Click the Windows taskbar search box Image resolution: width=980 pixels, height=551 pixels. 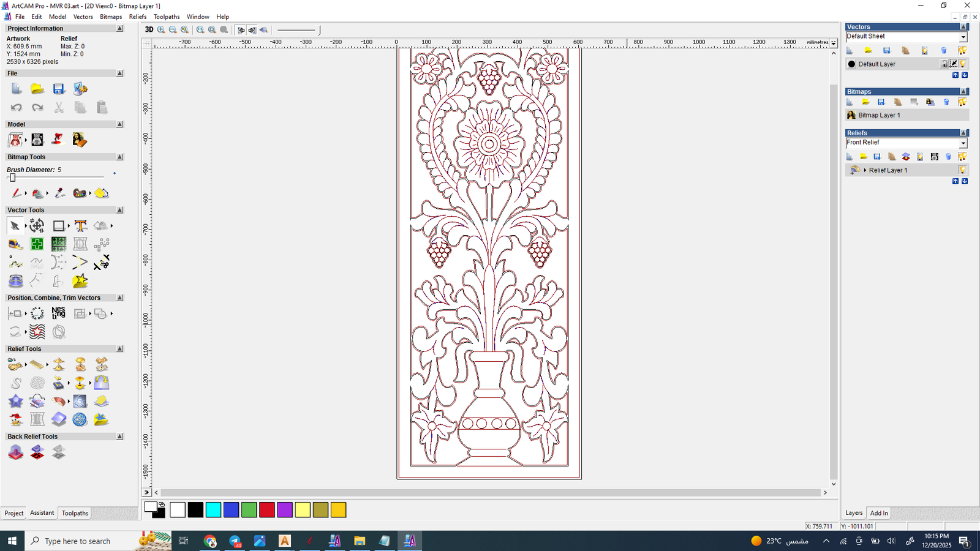(x=78, y=541)
